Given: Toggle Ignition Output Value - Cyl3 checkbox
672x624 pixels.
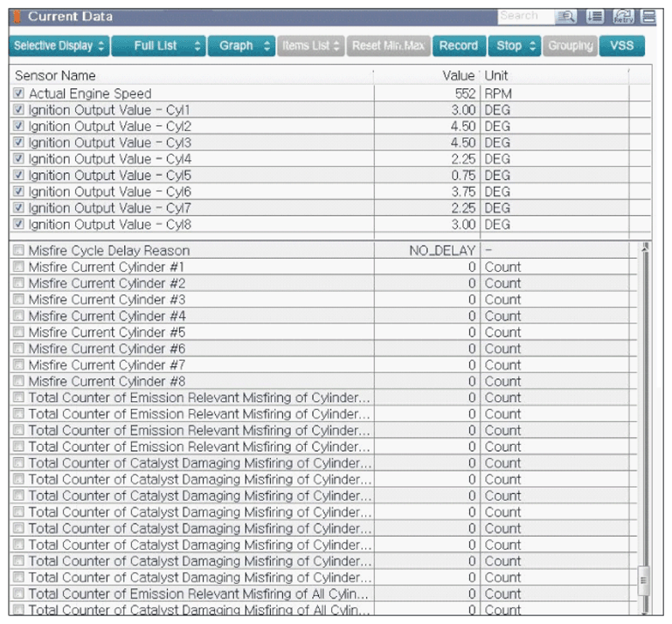Looking at the screenshot, I should [x=18, y=142].
